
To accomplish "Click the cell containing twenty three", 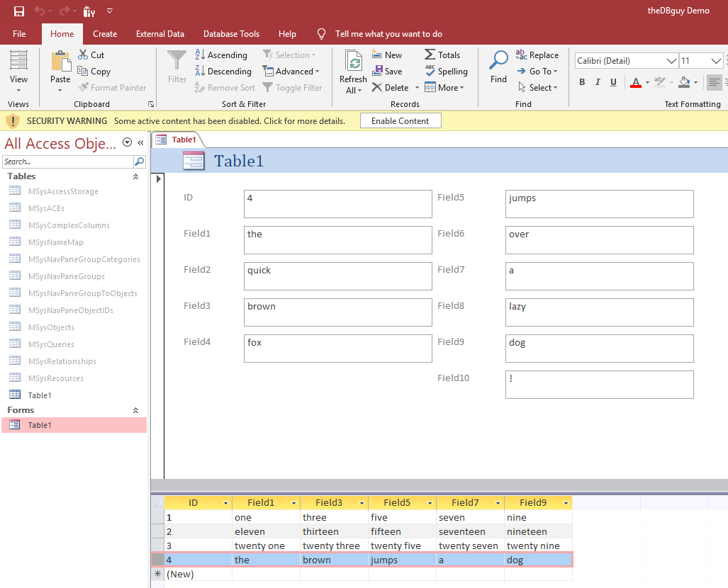I will [x=335, y=545].
